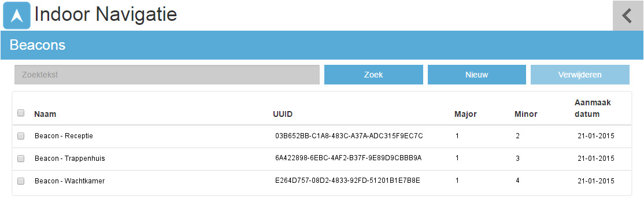Select the UUID starting with E264D757
Image resolution: width=644 pixels, height=221 pixels.
[x=347, y=181]
